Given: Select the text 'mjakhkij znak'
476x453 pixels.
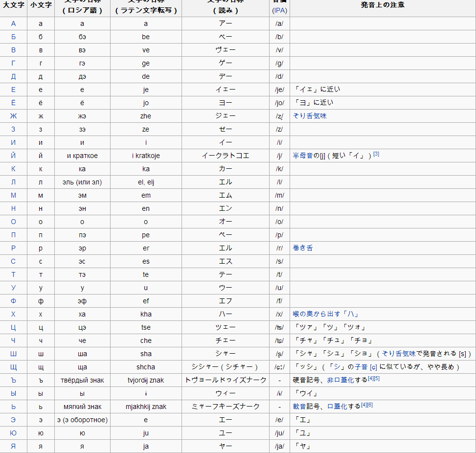Looking at the screenshot, I should pos(146,407).
